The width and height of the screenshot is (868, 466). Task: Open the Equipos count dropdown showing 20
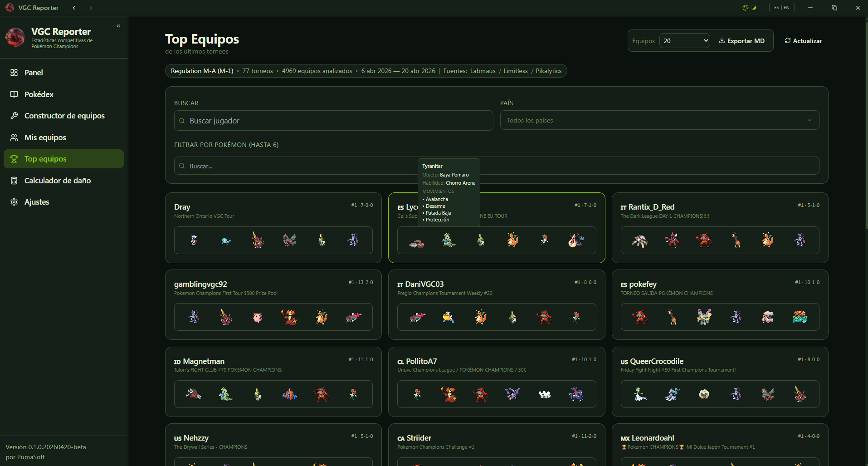tap(685, 41)
